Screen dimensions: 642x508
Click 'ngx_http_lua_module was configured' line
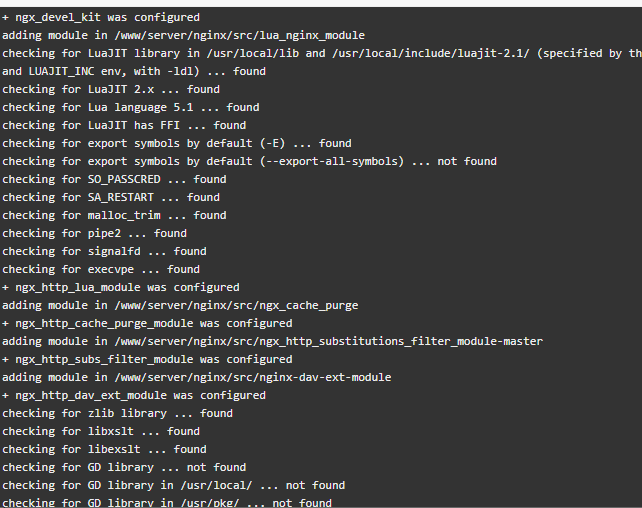click(x=121, y=287)
